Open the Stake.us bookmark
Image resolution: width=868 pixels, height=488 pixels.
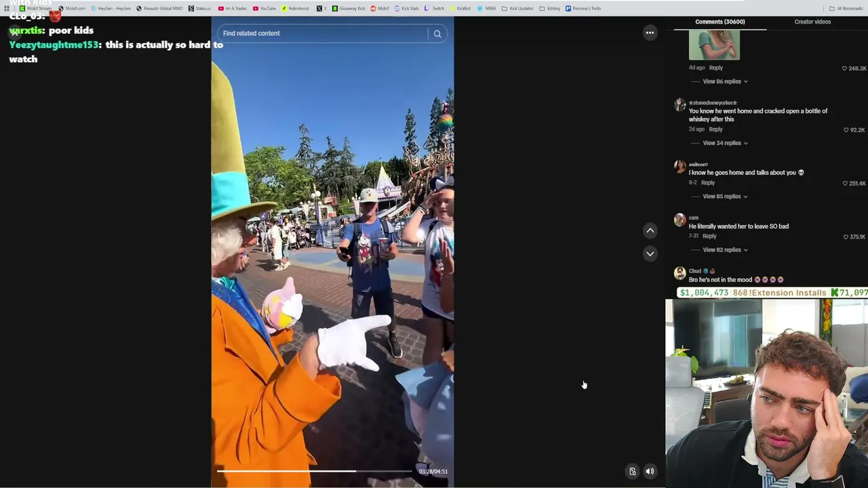point(199,8)
